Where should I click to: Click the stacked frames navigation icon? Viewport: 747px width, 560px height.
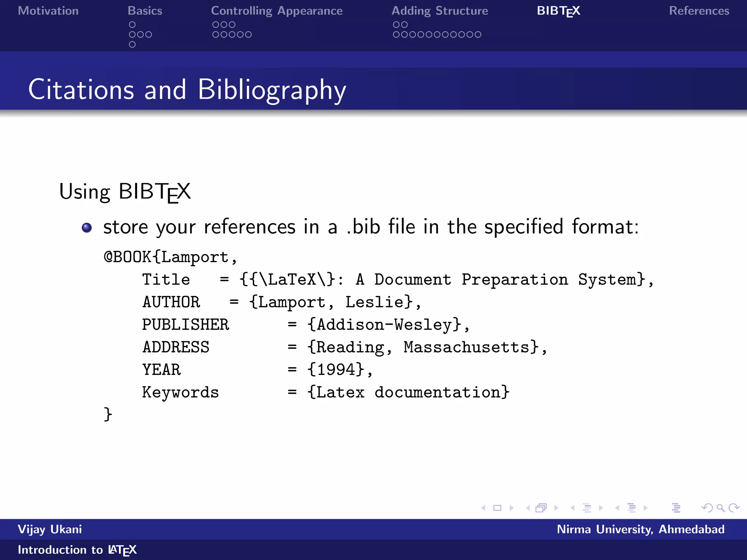click(541, 508)
